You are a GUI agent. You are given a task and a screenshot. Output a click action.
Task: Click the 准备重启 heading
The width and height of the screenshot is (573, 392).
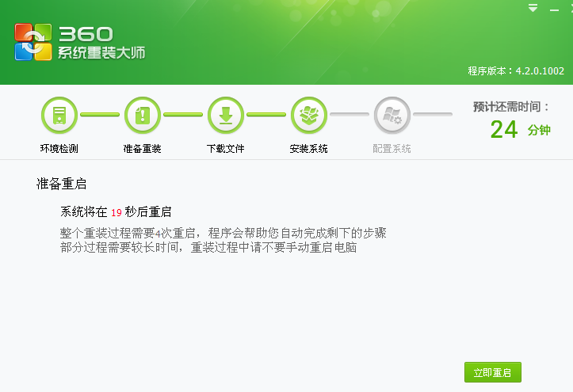[62, 184]
